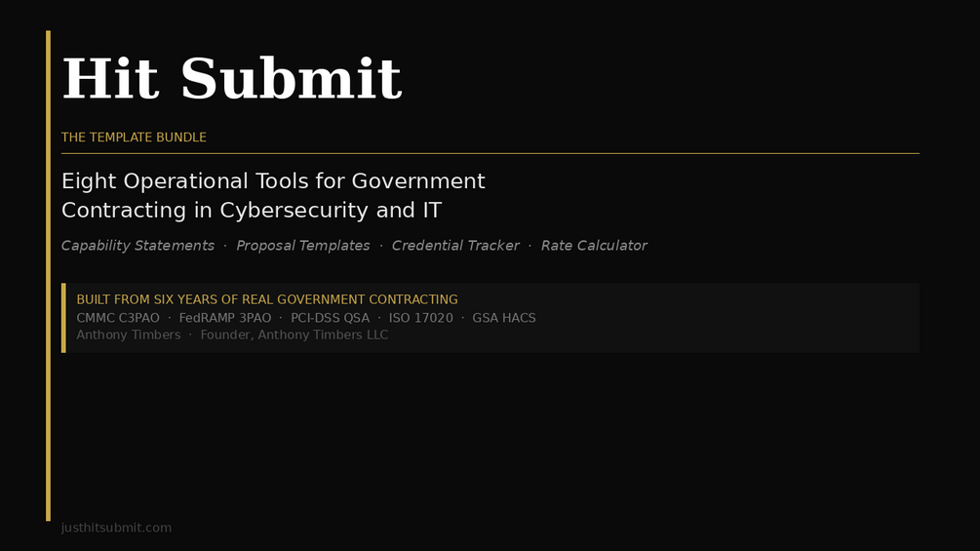Viewport: 980px width, 551px height.
Task: Click 'Founder, Anthony Timbers LLC' text
Action: click(x=294, y=335)
